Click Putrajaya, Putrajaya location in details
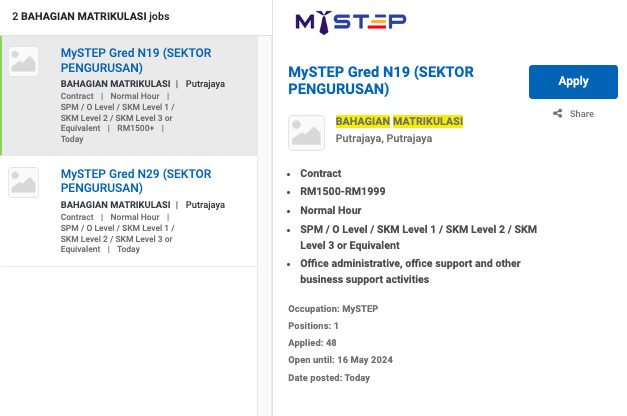Image resolution: width=627 pixels, height=416 pixels. (384, 139)
